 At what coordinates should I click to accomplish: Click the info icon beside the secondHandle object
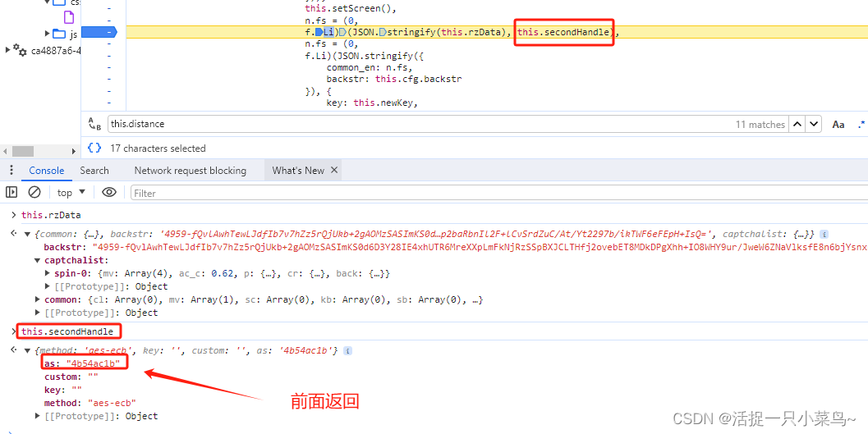click(x=347, y=351)
